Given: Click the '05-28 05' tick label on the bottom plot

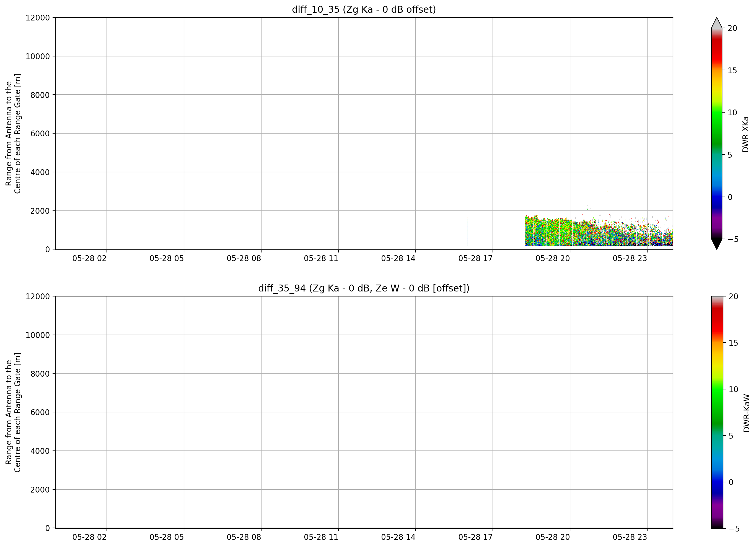Looking at the screenshot, I should pyautogui.click(x=167, y=537).
